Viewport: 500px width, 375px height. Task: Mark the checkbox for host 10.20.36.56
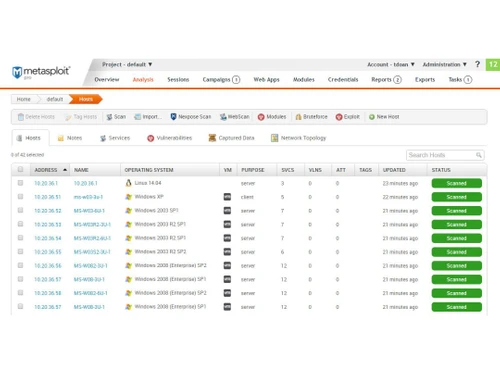click(x=20, y=265)
